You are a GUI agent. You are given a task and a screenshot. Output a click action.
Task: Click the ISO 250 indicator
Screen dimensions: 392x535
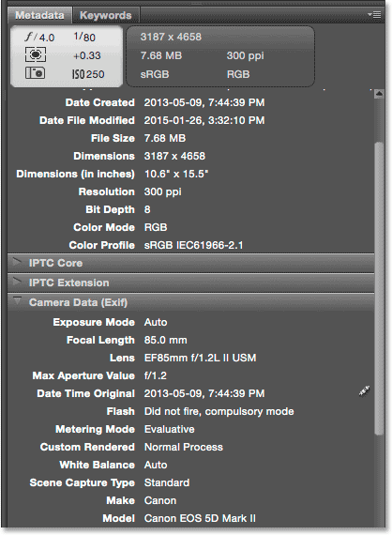(88, 74)
